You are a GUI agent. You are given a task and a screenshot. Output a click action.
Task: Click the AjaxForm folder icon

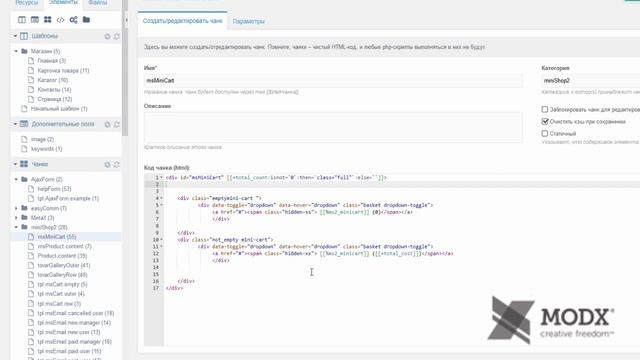(x=24, y=179)
